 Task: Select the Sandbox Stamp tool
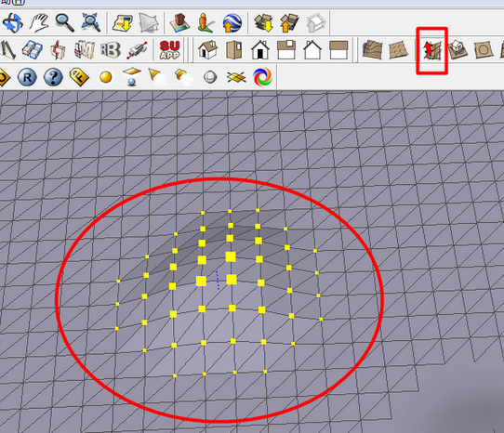point(458,50)
